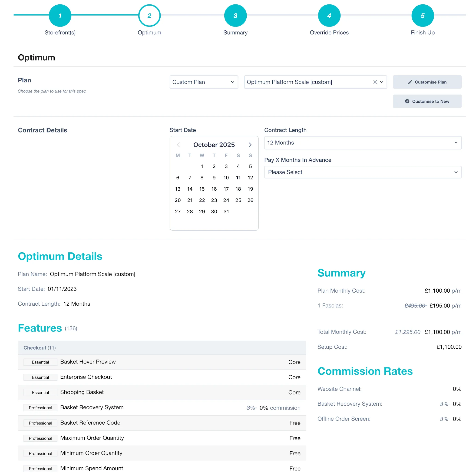Image resolution: width=476 pixels, height=476 pixels.
Task: Navigate to the next calendar month
Action: (x=250, y=145)
